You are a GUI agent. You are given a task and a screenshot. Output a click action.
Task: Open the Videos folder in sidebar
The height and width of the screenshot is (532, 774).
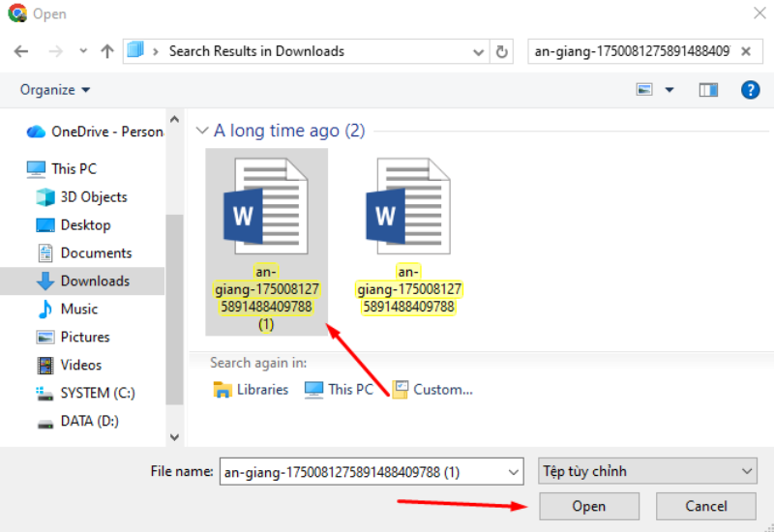(69, 366)
